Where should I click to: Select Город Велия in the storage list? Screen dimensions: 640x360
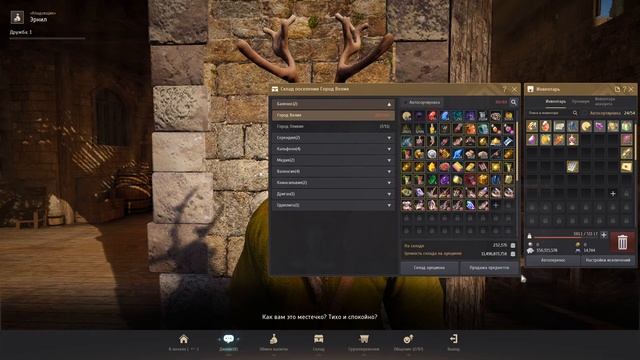coord(333,115)
